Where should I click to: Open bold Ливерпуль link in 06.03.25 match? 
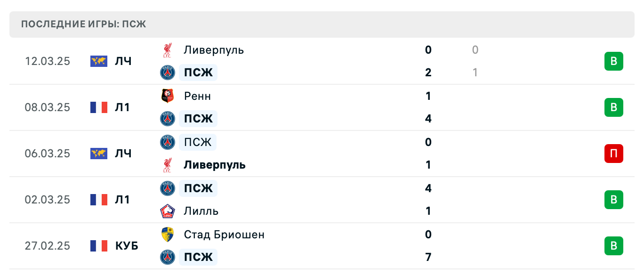coord(215,165)
